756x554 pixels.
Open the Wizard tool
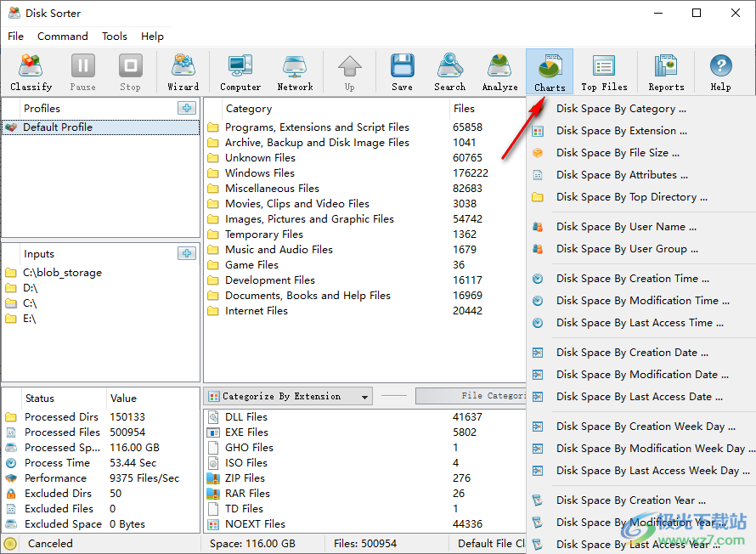(183, 71)
